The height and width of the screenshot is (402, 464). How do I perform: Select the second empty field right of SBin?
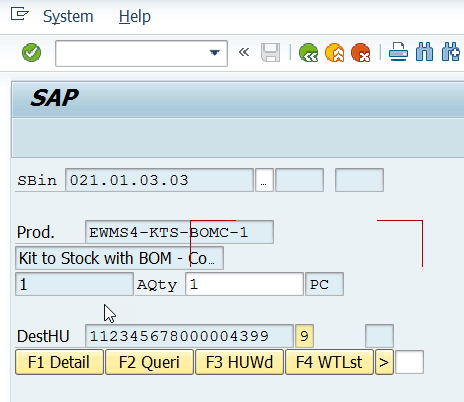(359, 180)
